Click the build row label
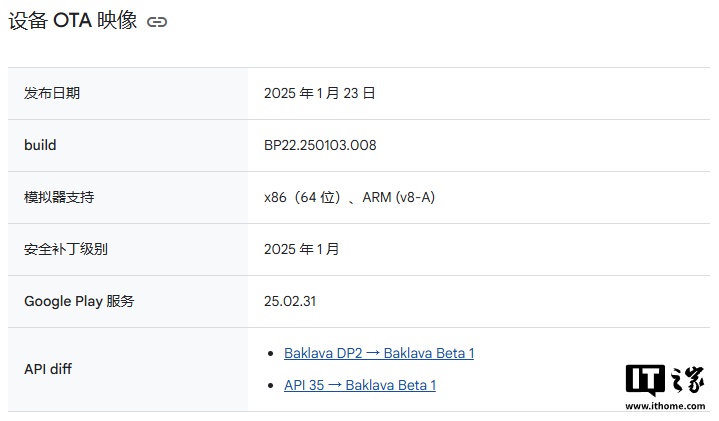 pyautogui.click(x=40, y=145)
